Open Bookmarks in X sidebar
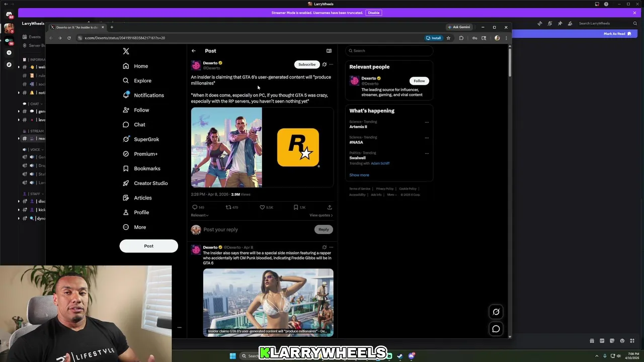The image size is (644, 362). (x=141, y=168)
